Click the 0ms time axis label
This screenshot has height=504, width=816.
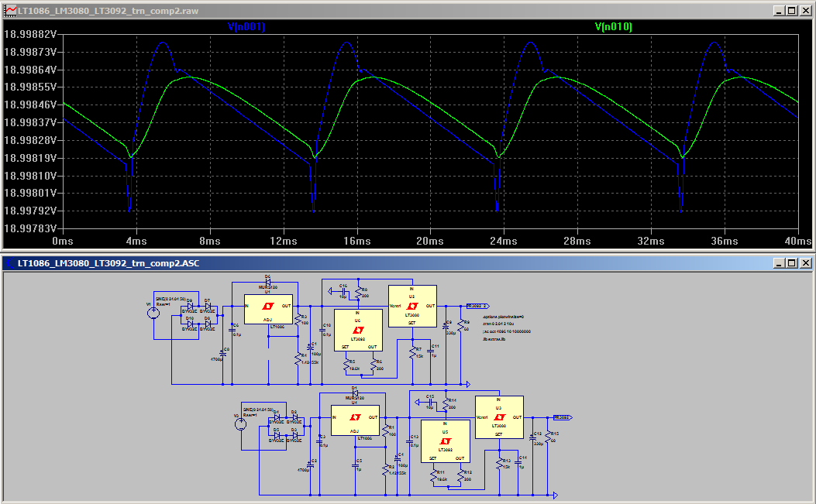coord(63,241)
